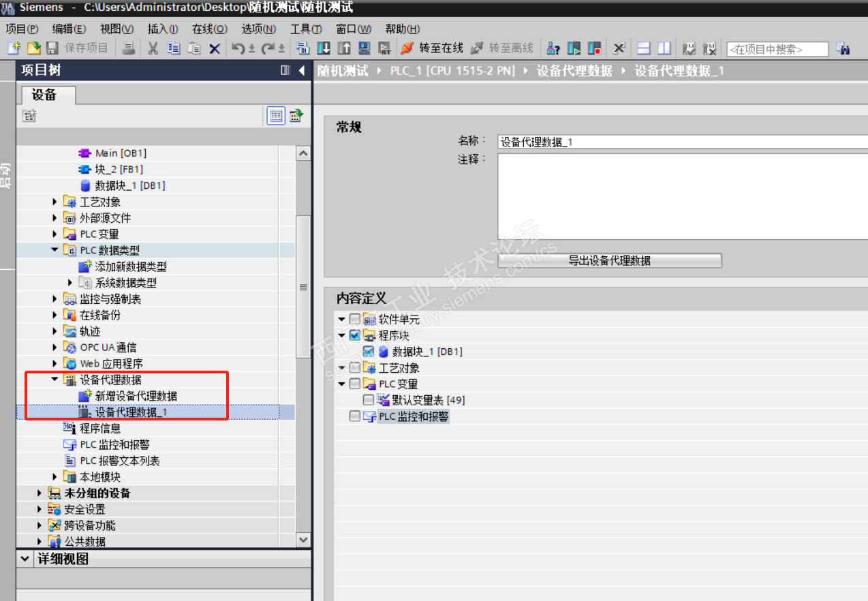Click the Delete X toolbar icon
Screen dimensions: 868x601
pos(215,48)
